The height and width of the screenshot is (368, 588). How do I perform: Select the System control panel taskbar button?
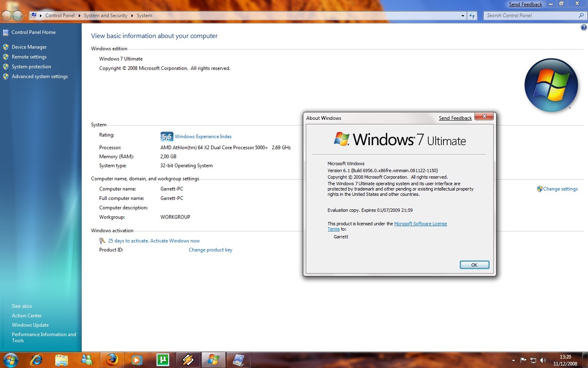tap(238, 360)
